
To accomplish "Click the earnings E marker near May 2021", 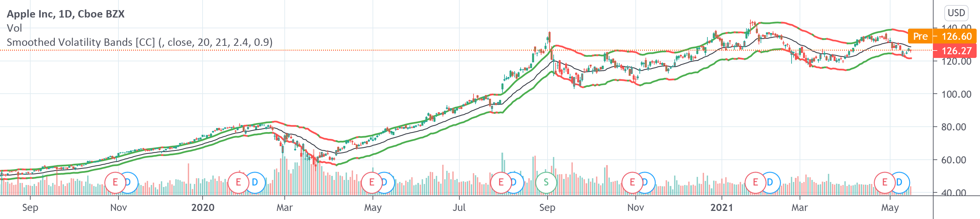I will (x=884, y=182).
